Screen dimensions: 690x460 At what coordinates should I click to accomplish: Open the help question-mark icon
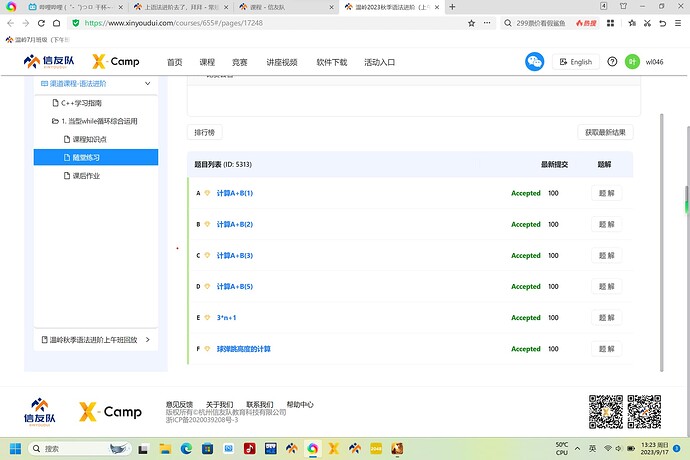pyautogui.click(x=612, y=62)
